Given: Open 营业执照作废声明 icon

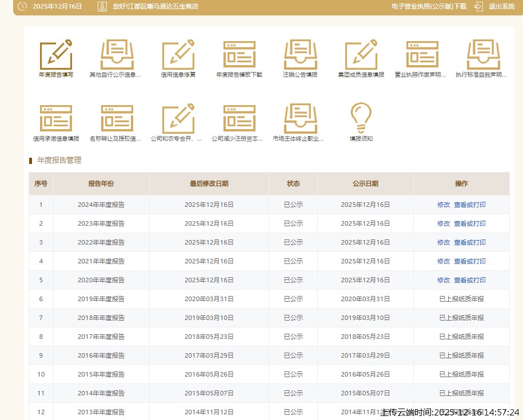Looking at the screenshot, I should coord(422,55).
